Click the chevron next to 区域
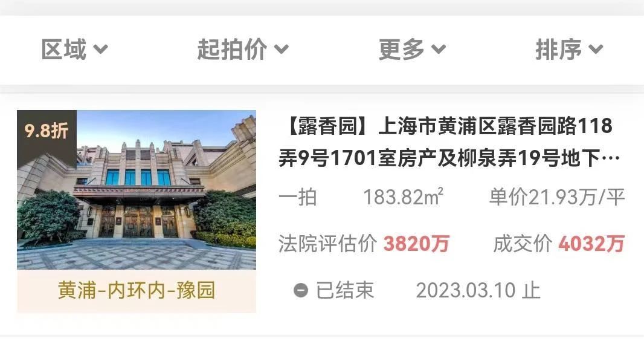 [100, 50]
